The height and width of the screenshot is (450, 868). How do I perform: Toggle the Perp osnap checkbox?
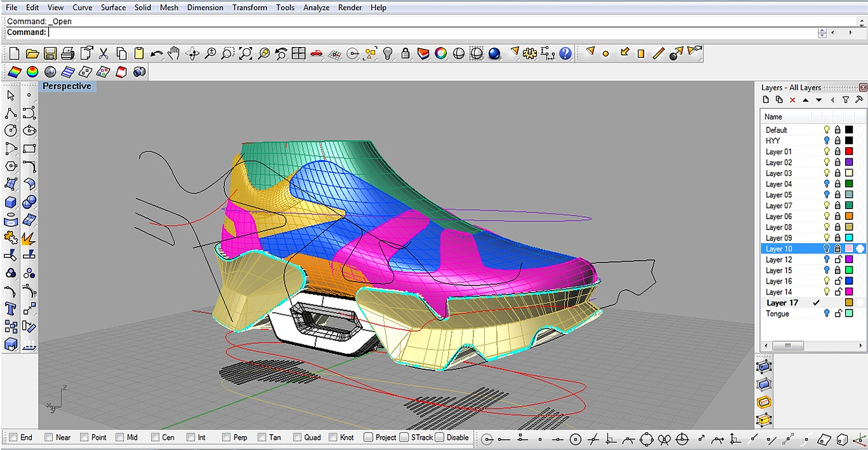click(226, 437)
